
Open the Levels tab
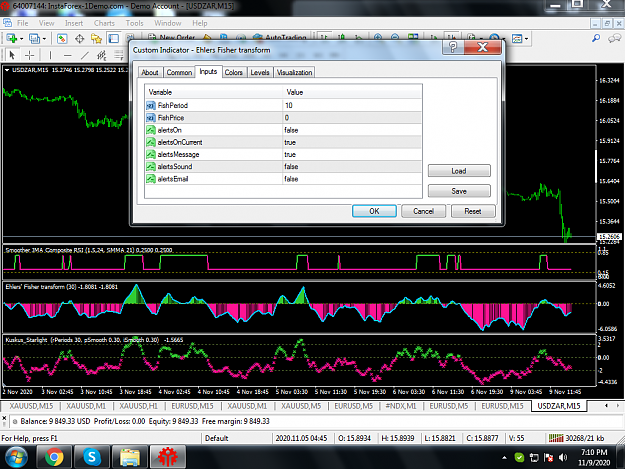[260, 72]
